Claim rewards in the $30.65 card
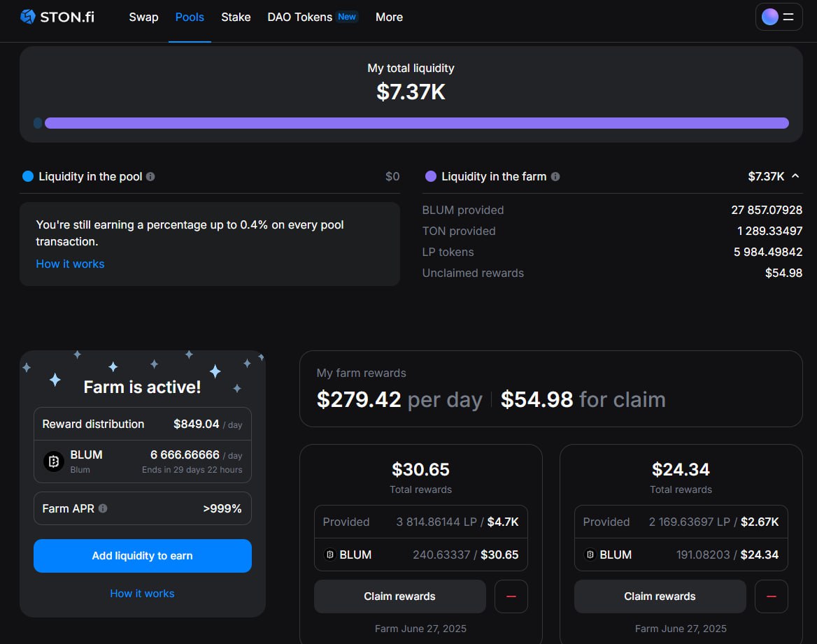The width and height of the screenshot is (817, 644). tap(399, 596)
